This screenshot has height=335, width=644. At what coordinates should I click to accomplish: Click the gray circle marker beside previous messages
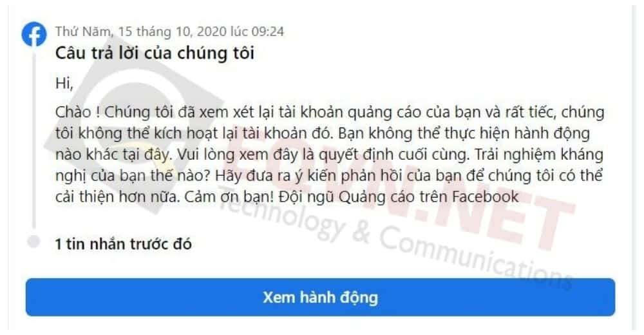(x=33, y=242)
